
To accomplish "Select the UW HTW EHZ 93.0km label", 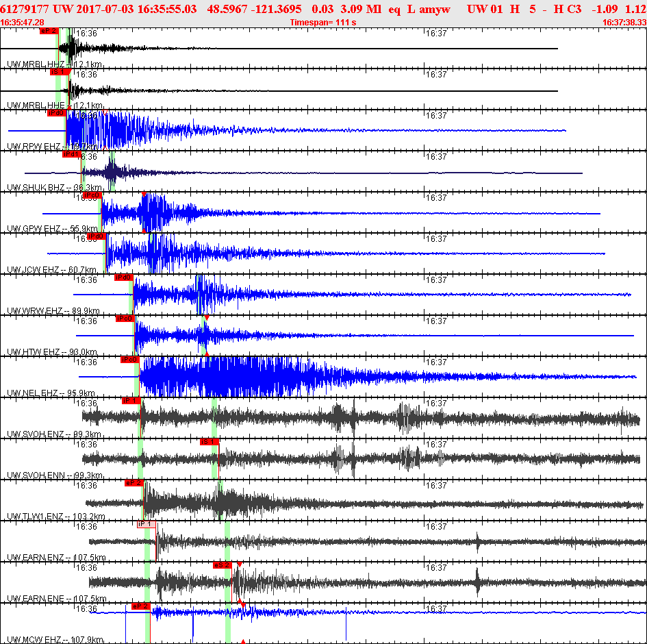I will 53,352.
